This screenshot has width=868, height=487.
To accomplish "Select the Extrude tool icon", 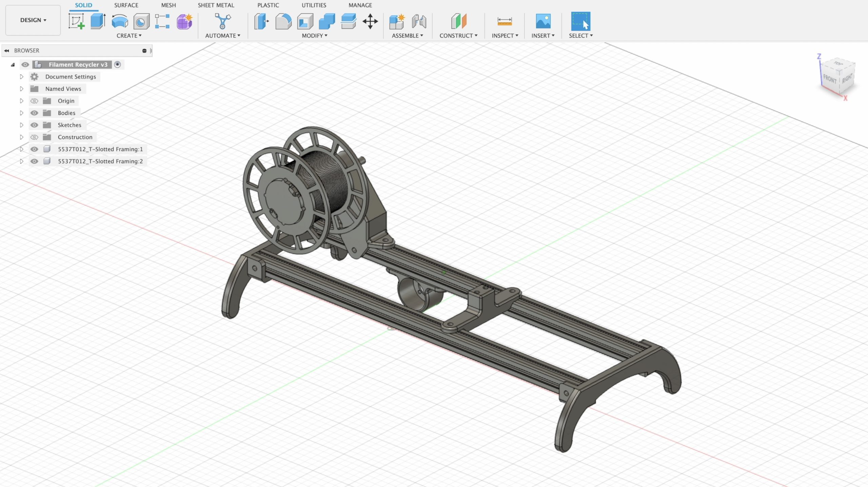I will coord(98,21).
